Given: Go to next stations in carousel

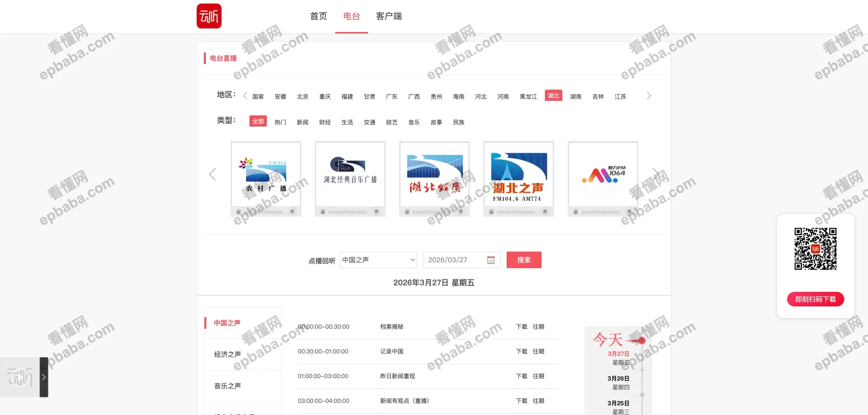Looking at the screenshot, I should (656, 174).
